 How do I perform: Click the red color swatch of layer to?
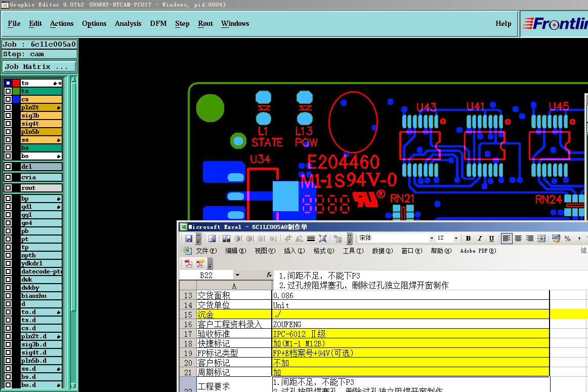pyautogui.click(x=16, y=83)
